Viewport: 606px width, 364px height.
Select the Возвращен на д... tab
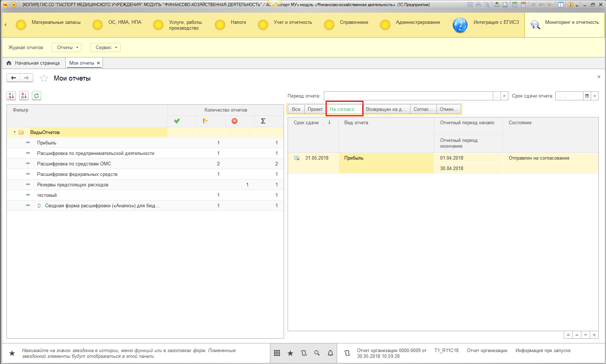386,109
